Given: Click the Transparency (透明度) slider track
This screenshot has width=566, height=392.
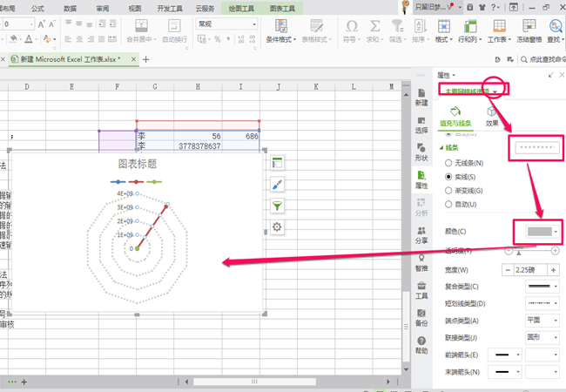Looking at the screenshot, I should (531, 250).
